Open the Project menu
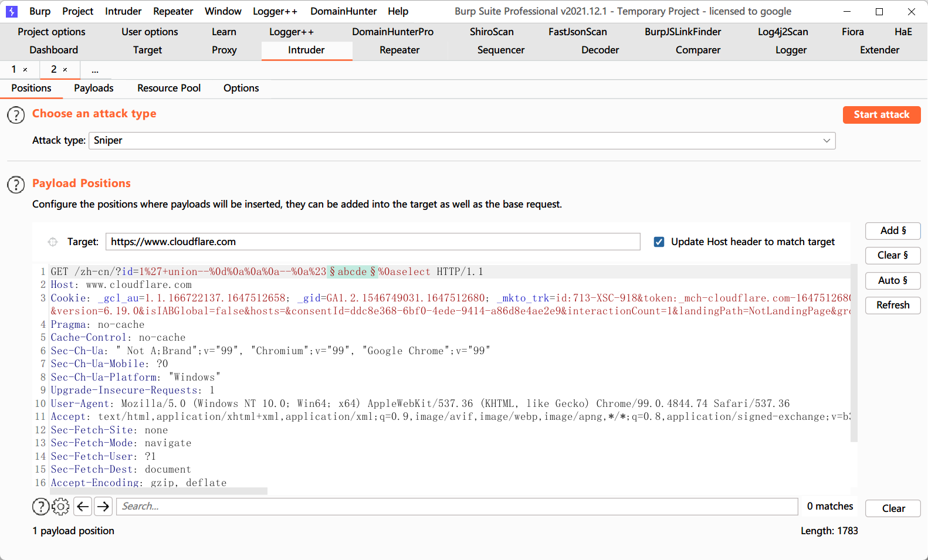This screenshot has height=560, width=928. point(78,11)
